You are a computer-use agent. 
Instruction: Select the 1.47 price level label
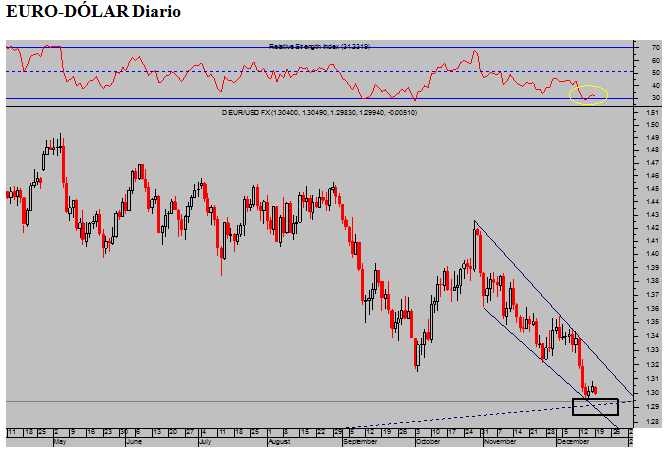tap(652, 163)
